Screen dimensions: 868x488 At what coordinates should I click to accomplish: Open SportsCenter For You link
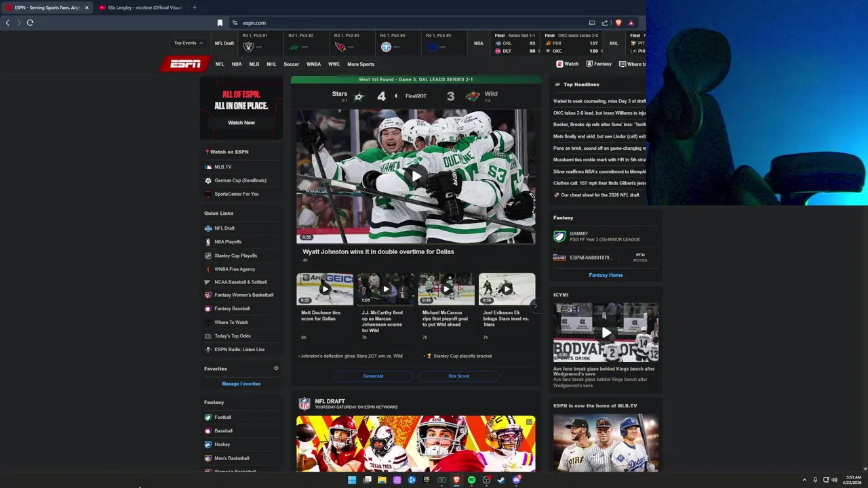(x=236, y=194)
